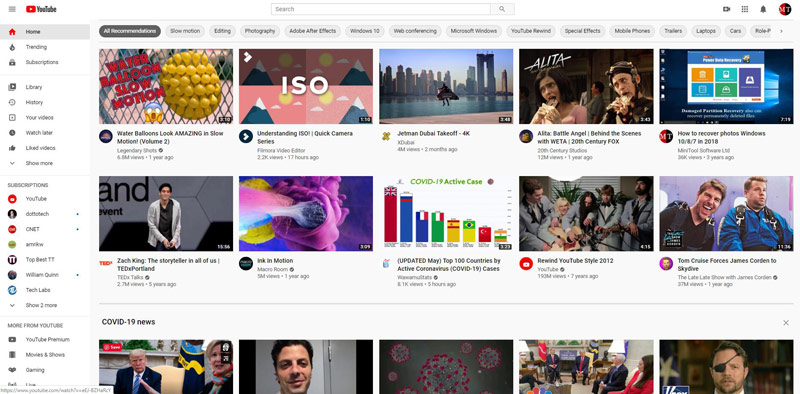Open the Trump COVID-19 news thumbnail

[x=166, y=367]
